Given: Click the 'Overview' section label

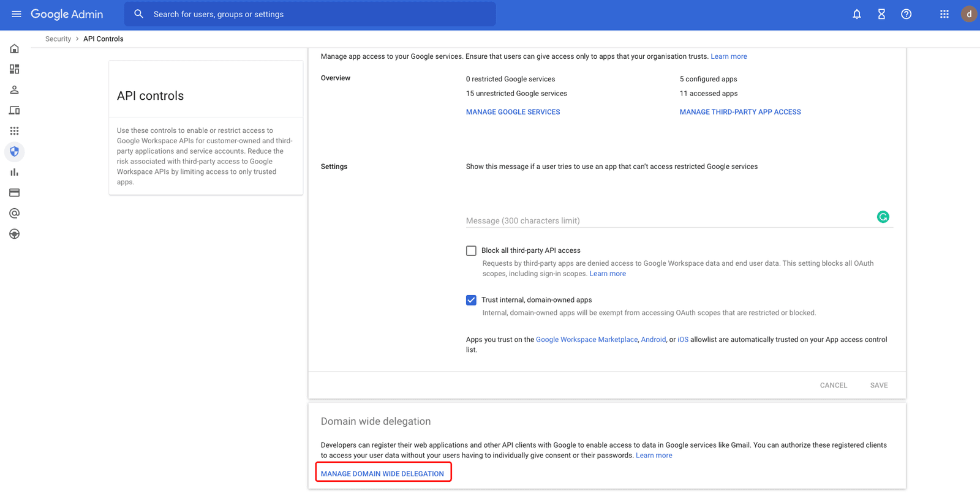Looking at the screenshot, I should [x=336, y=78].
